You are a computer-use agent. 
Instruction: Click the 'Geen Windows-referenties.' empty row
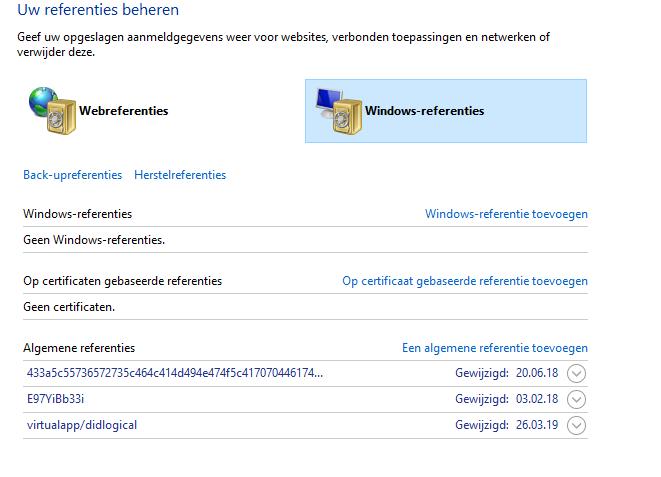point(94,240)
